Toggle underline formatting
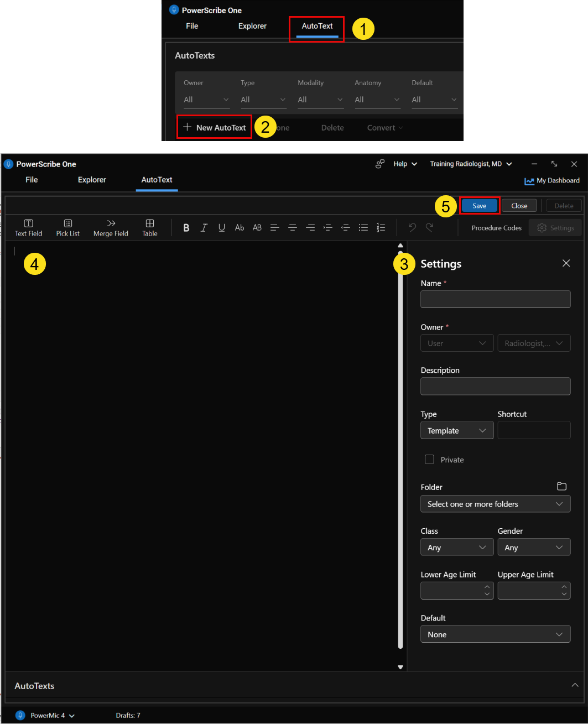The width and height of the screenshot is (588, 724). coord(222,228)
